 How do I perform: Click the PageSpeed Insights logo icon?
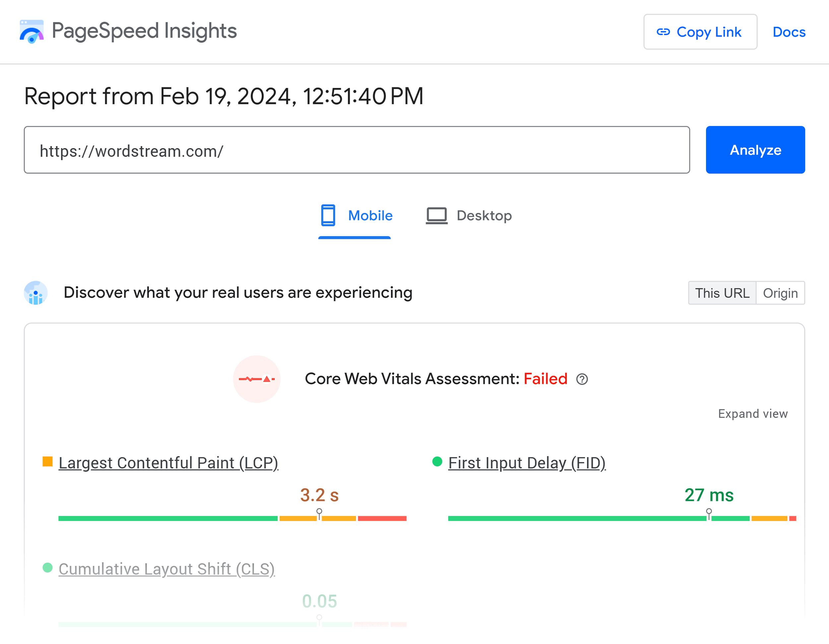[32, 31]
